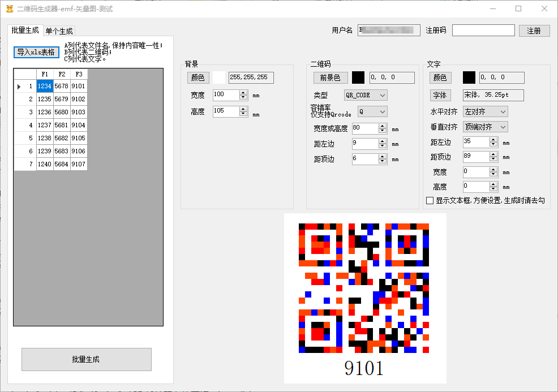Select the F3 column header
Viewport: 558px width, 392px height.
click(79, 74)
